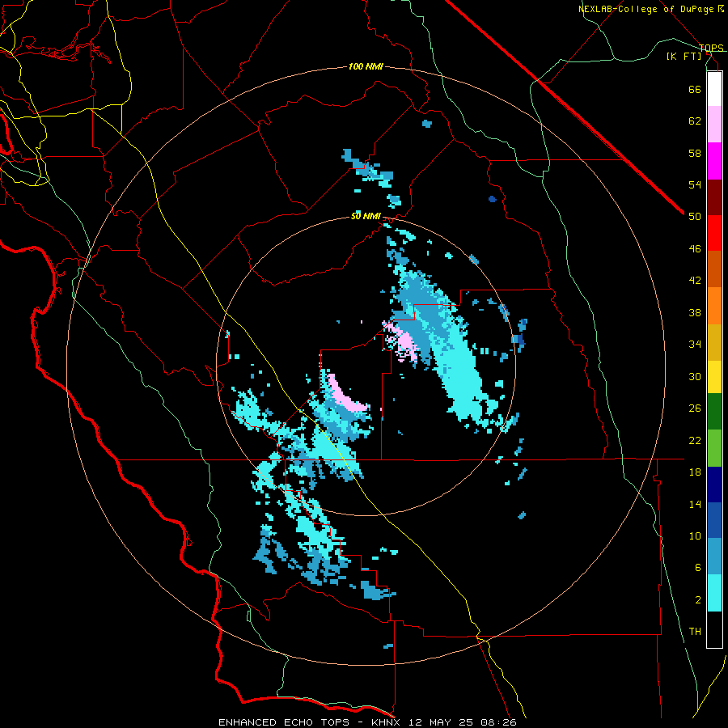Click the 46 legend value
The width and height of the screenshot is (728, 728).
pos(695,249)
